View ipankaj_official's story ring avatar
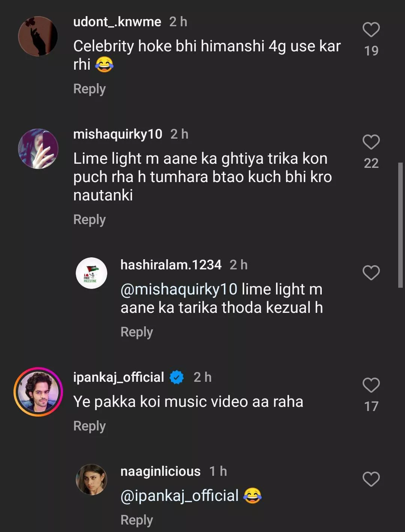Viewport: 405px width, 532px height. (38, 392)
